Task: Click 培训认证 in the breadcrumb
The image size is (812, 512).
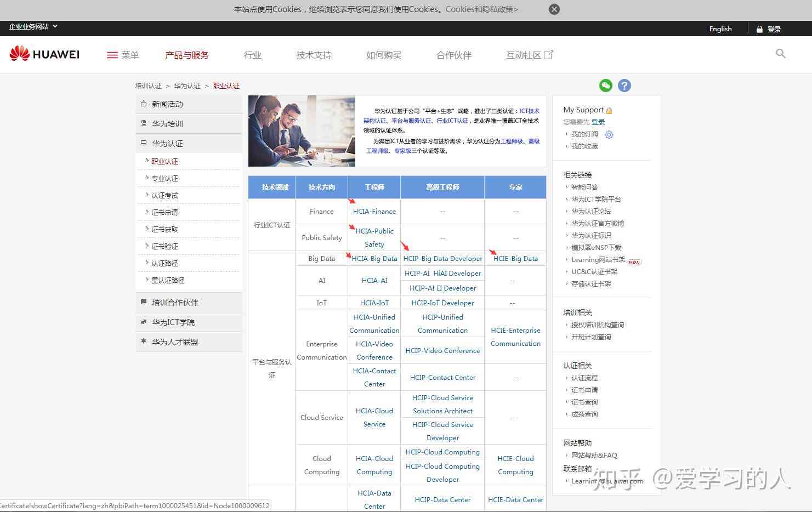Action: pos(149,86)
